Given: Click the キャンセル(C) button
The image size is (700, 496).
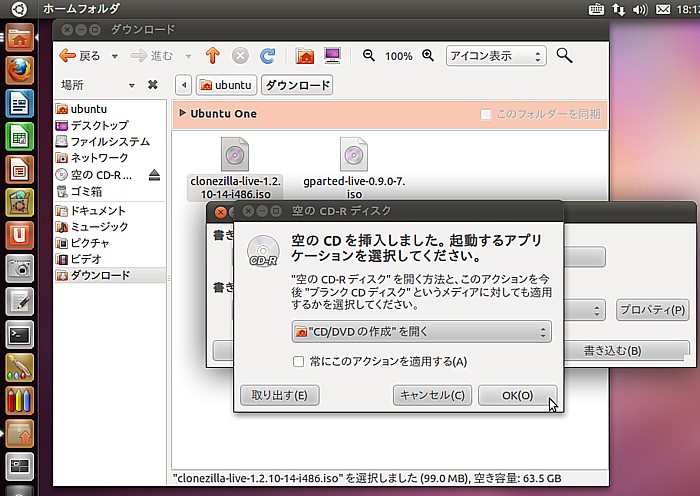Looking at the screenshot, I should [432, 396].
